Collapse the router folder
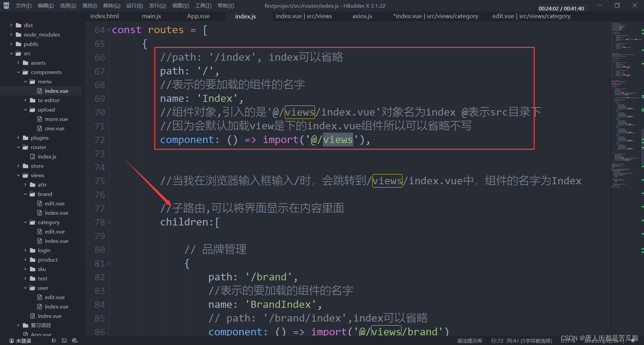Viewport: 644px width, 345px height. 18,147
